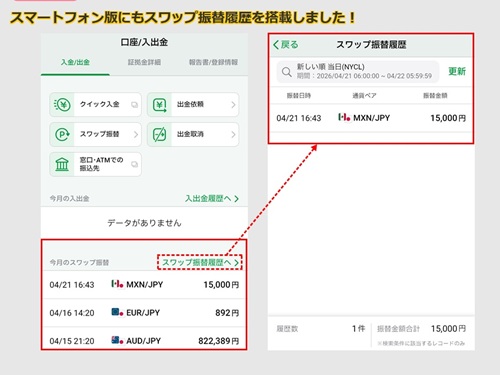Tap the AUD/JPY flag icon
500x375 pixels.
coord(117,340)
